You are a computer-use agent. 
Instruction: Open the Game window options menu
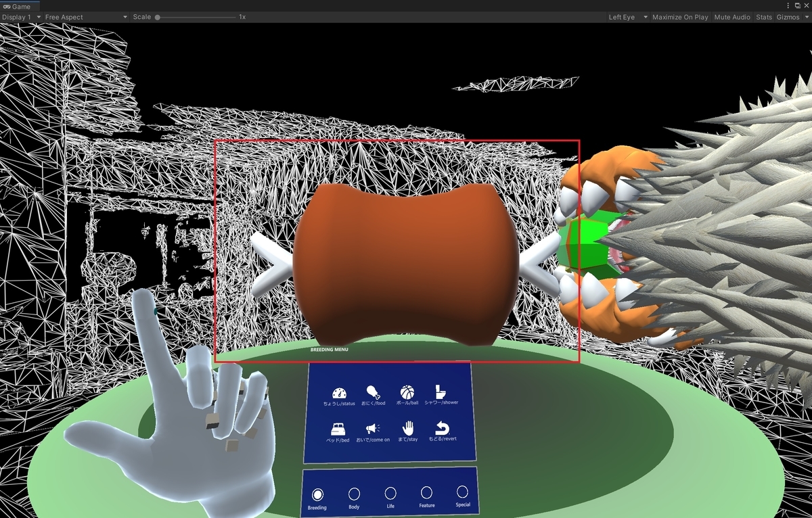(788, 5)
